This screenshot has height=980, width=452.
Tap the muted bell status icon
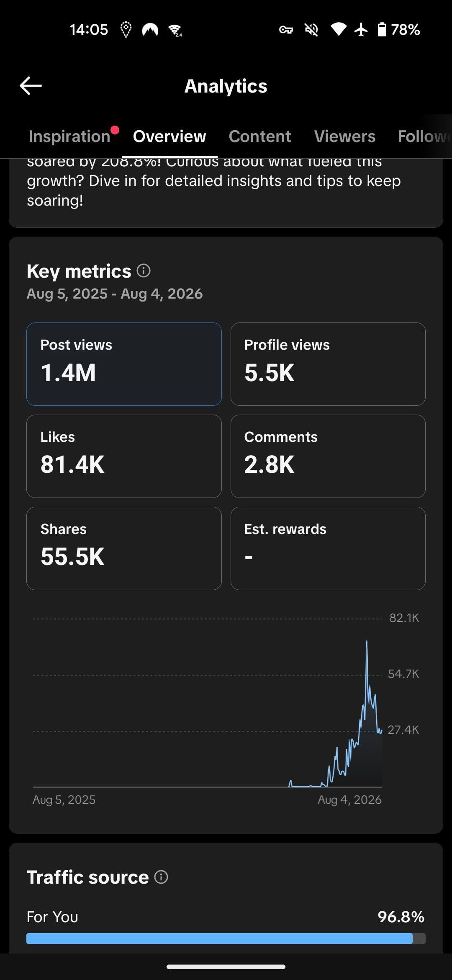click(x=311, y=30)
